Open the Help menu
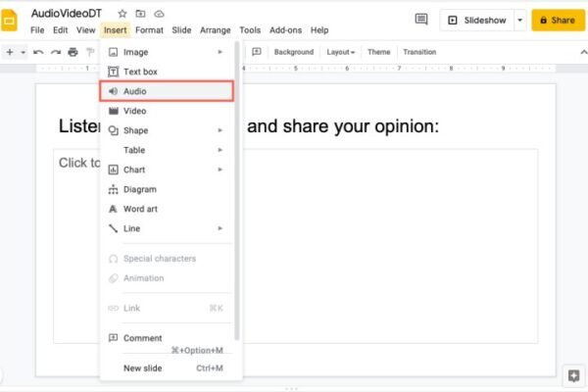The height and width of the screenshot is (392, 588). click(x=319, y=30)
